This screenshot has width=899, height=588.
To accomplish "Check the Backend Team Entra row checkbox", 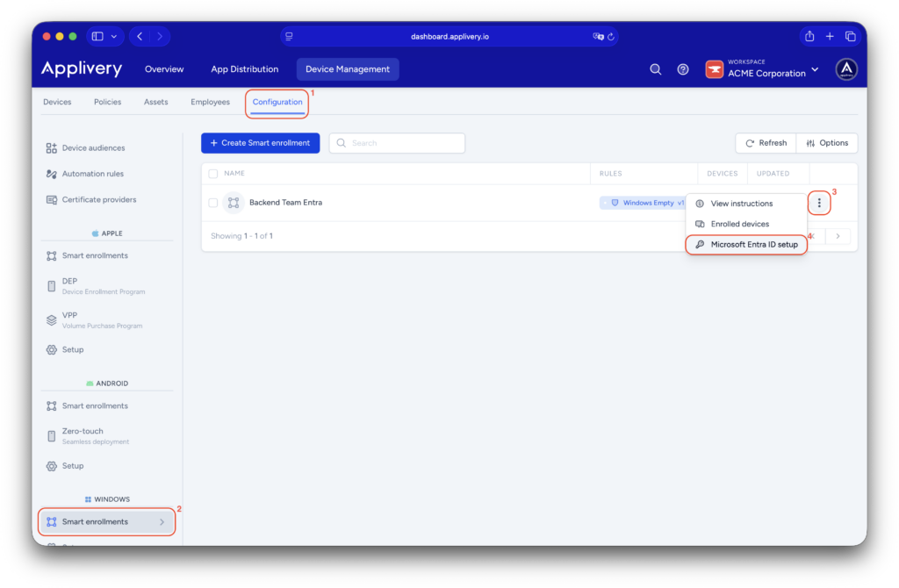I will pyautogui.click(x=212, y=202).
